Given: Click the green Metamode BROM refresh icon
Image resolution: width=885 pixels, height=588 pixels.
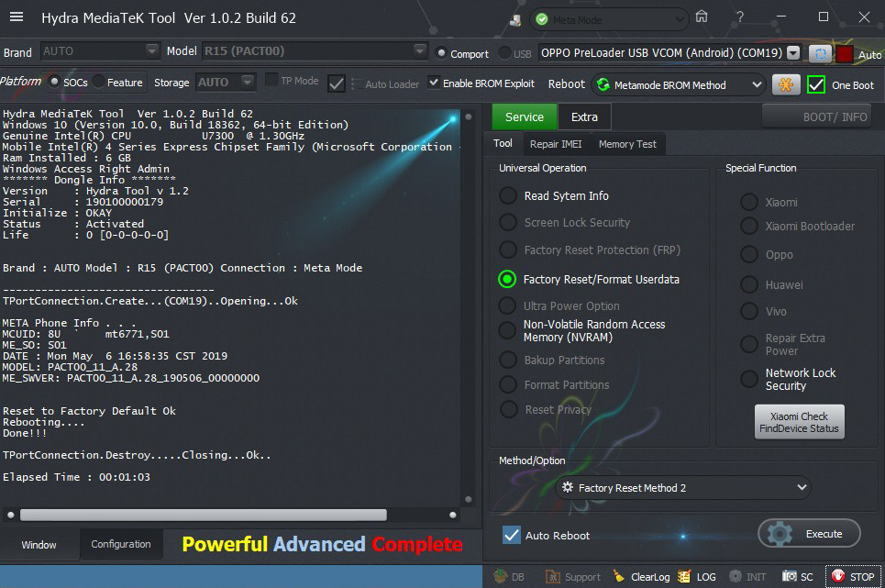Looking at the screenshot, I should click(x=603, y=84).
